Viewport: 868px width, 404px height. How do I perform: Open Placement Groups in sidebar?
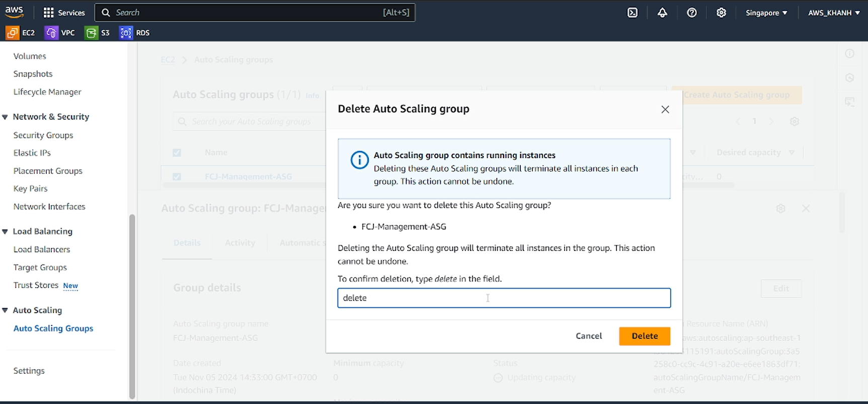click(x=48, y=171)
